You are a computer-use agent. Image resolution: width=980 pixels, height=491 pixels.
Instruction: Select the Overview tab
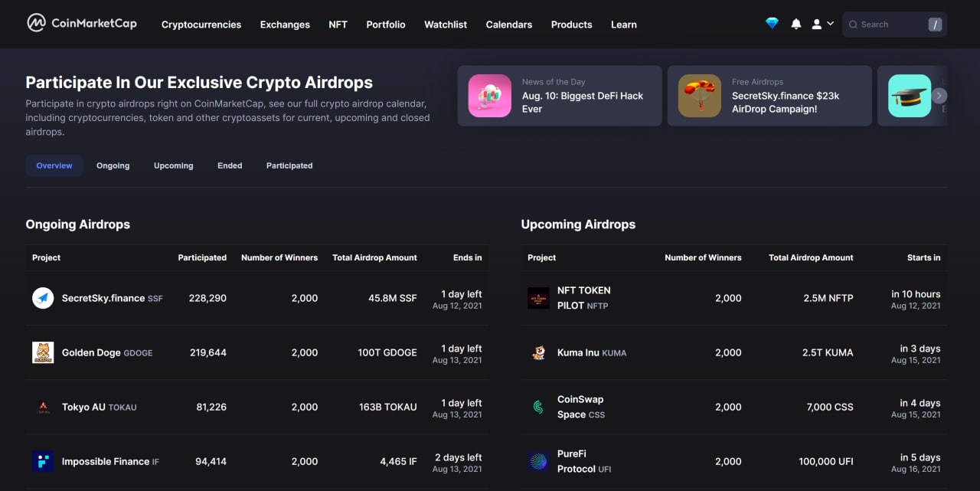click(x=54, y=165)
